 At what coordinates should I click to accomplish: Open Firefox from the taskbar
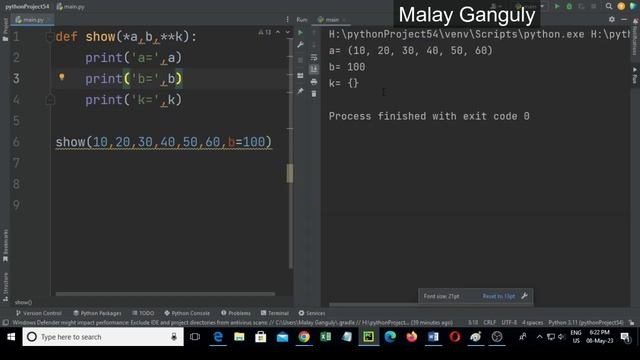tap(411, 337)
